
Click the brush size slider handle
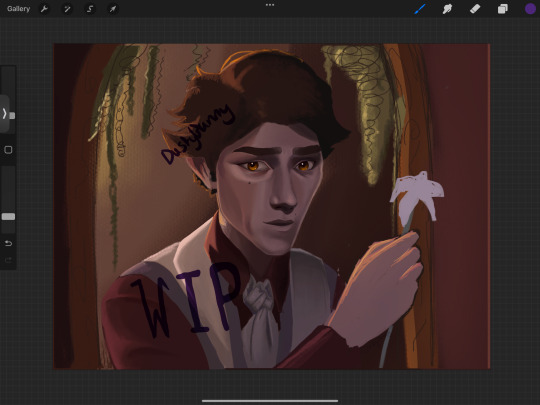point(12,115)
